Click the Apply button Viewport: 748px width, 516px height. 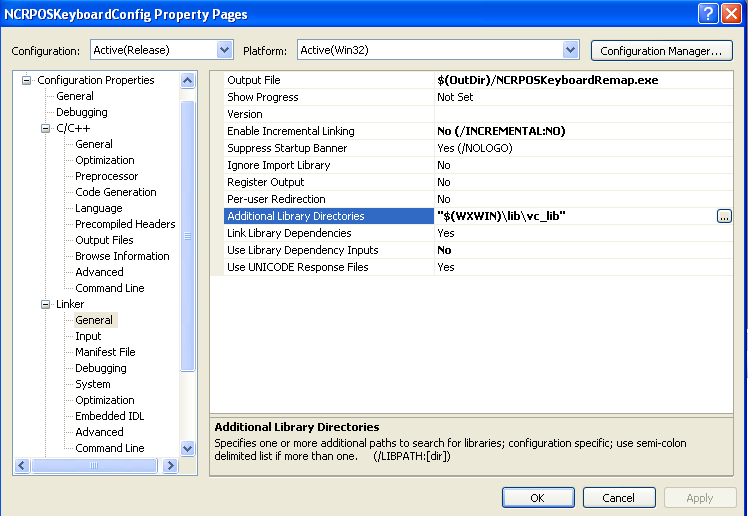(x=700, y=498)
